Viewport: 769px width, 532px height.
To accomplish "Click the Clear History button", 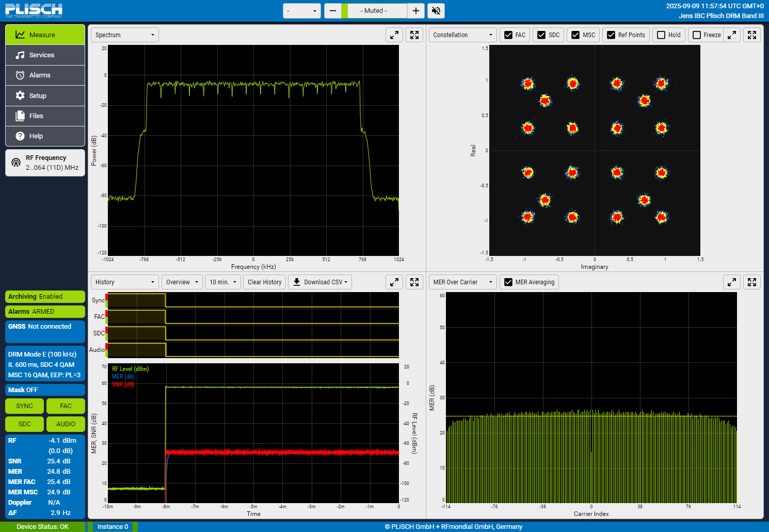I will point(264,282).
